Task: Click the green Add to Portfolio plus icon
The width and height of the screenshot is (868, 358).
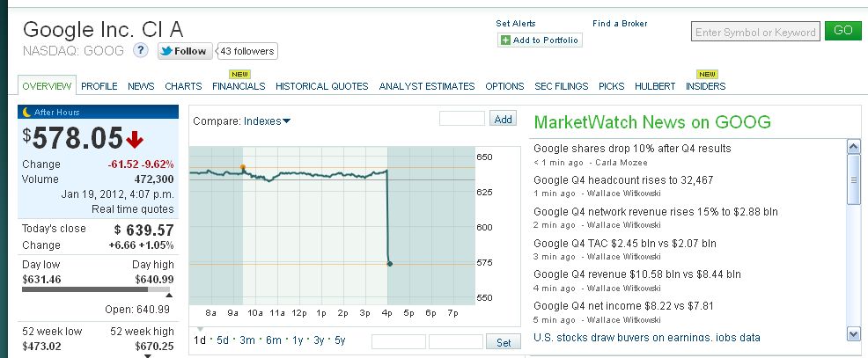Action: point(505,40)
